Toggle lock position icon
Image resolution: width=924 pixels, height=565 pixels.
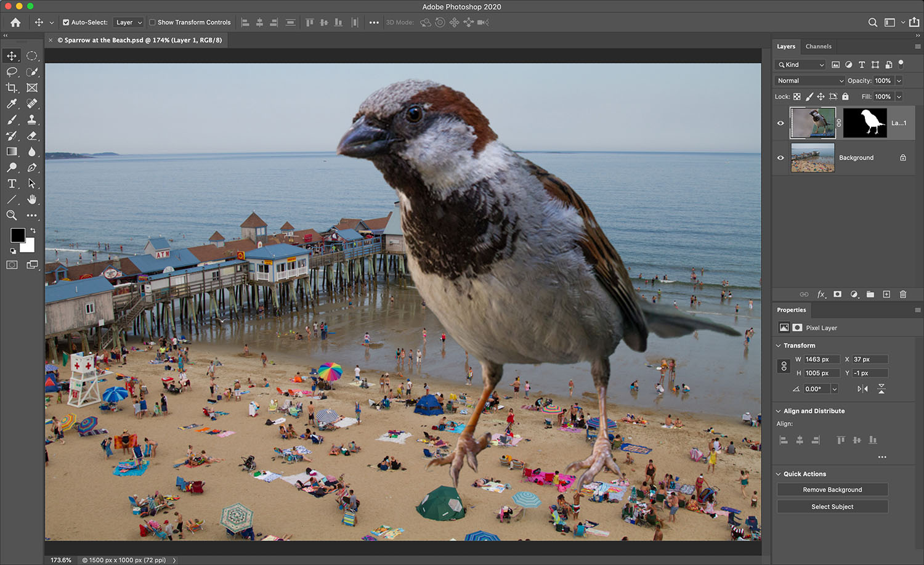coord(821,97)
